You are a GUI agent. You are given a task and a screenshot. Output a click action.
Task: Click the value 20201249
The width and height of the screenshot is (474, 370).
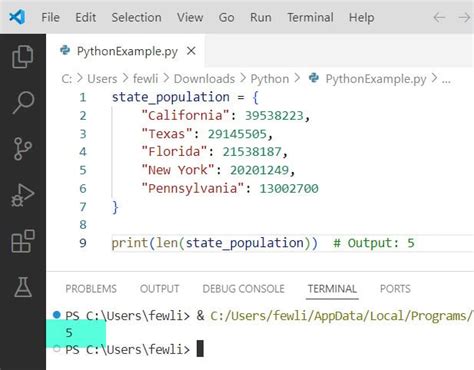259,170
